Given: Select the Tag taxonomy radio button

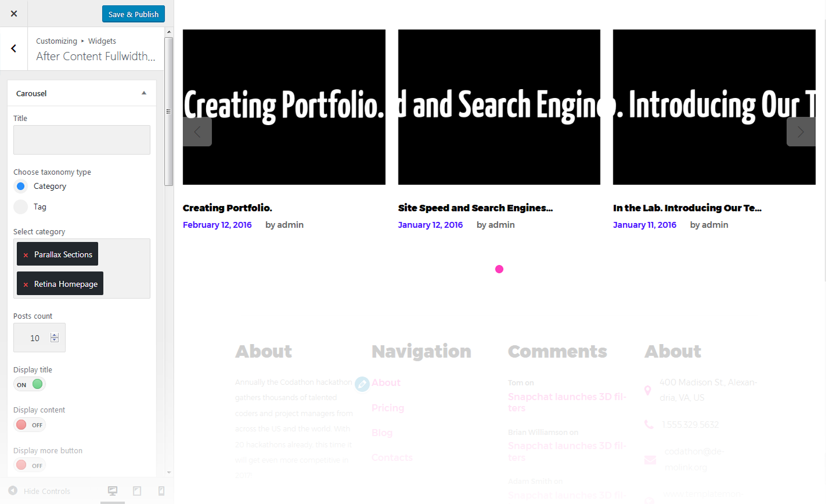Looking at the screenshot, I should (x=21, y=207).
